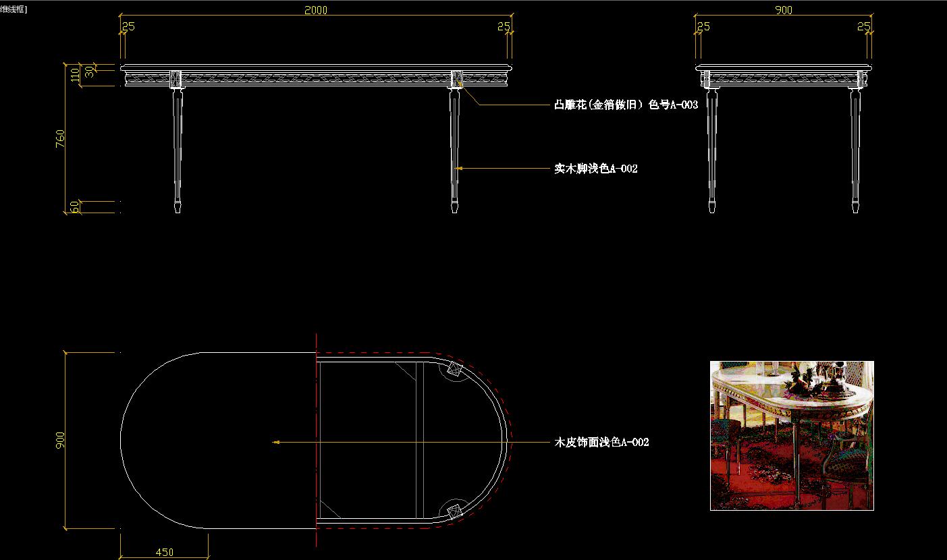Select the 900 dimension above side elevation
Image resolution: width=947 pixels, height=560 pixels.
point(784,10)
